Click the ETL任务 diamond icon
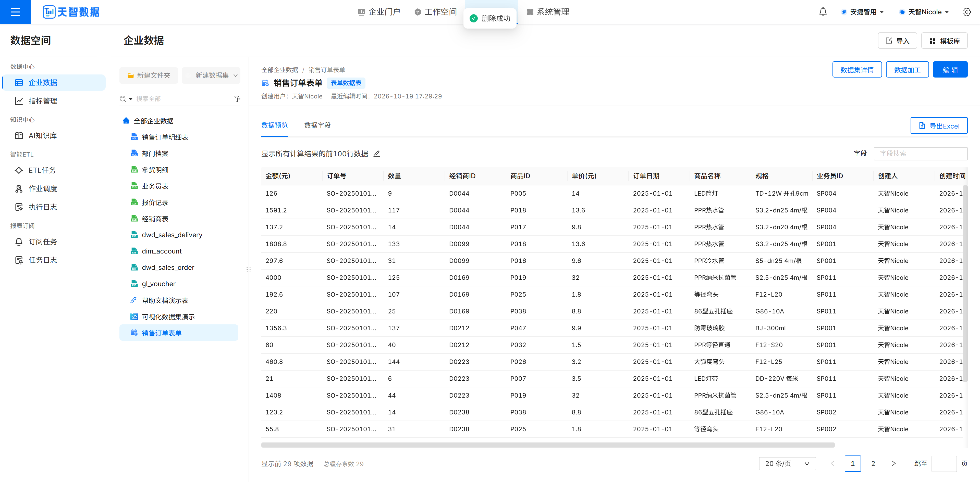980x482 pixels. [19, 170]
